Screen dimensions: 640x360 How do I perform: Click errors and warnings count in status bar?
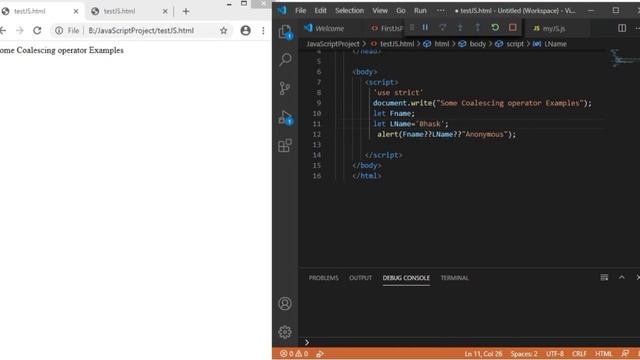click(294, 353)
